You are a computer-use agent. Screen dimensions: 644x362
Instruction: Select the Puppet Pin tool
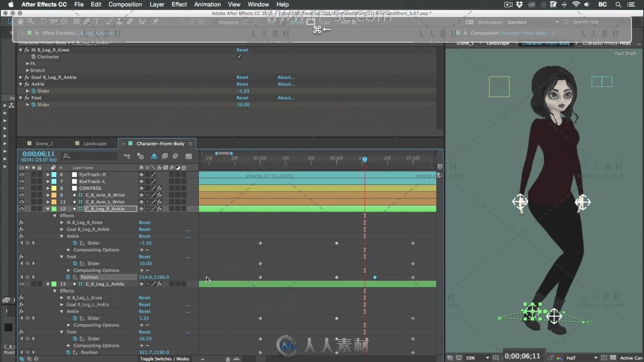coord(155,22)
